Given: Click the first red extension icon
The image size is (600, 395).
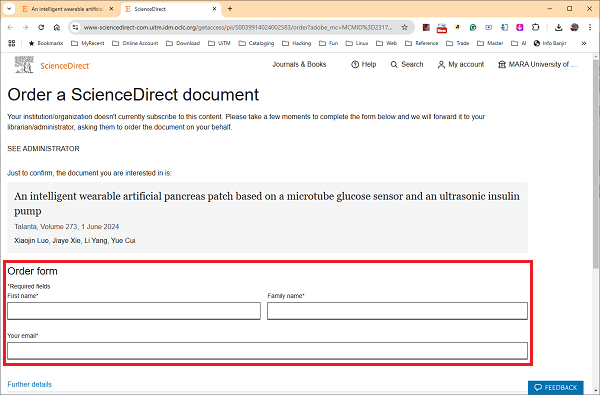Looking at the screenshot, I should [x=426, y=28].
